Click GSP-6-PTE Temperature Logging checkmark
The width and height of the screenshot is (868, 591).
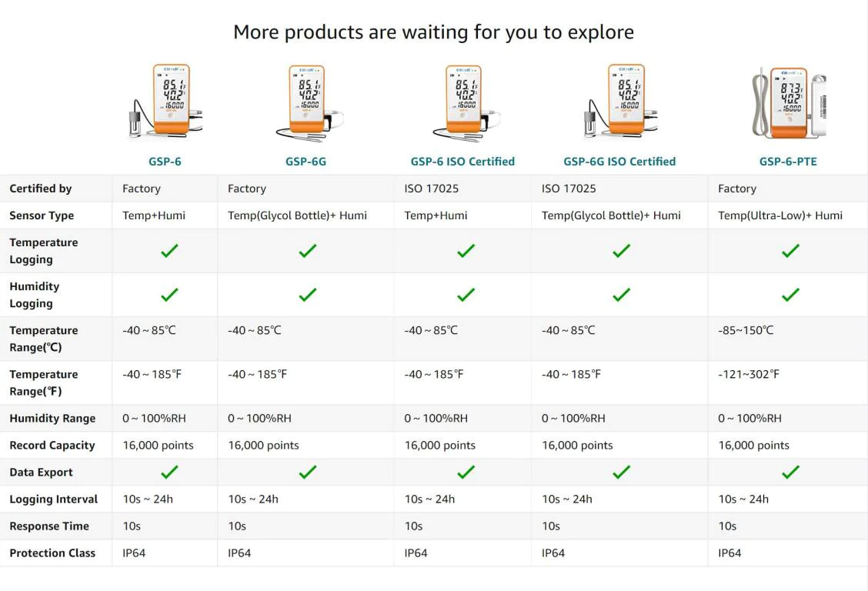tap(790, 251)
